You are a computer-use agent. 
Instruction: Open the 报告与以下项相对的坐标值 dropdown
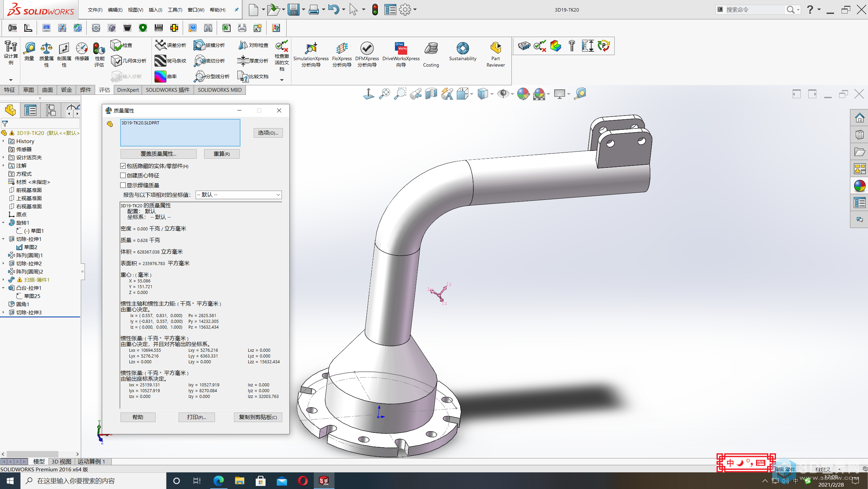tap(239, 195)
